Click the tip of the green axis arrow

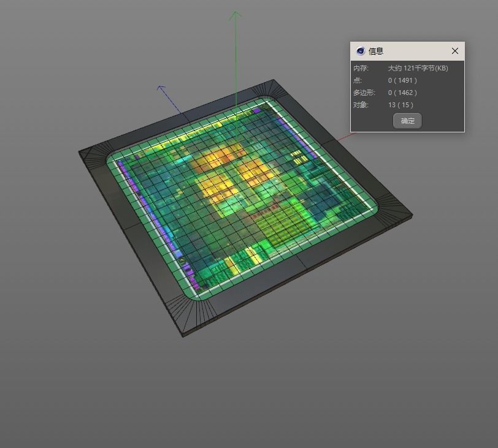[x=236, y=12]
